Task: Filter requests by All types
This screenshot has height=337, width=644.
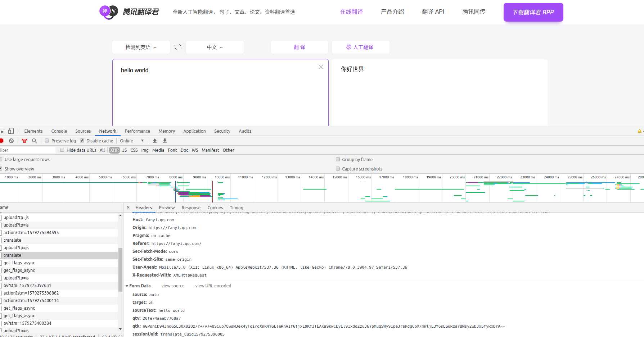Action: (x=102, y=150)
